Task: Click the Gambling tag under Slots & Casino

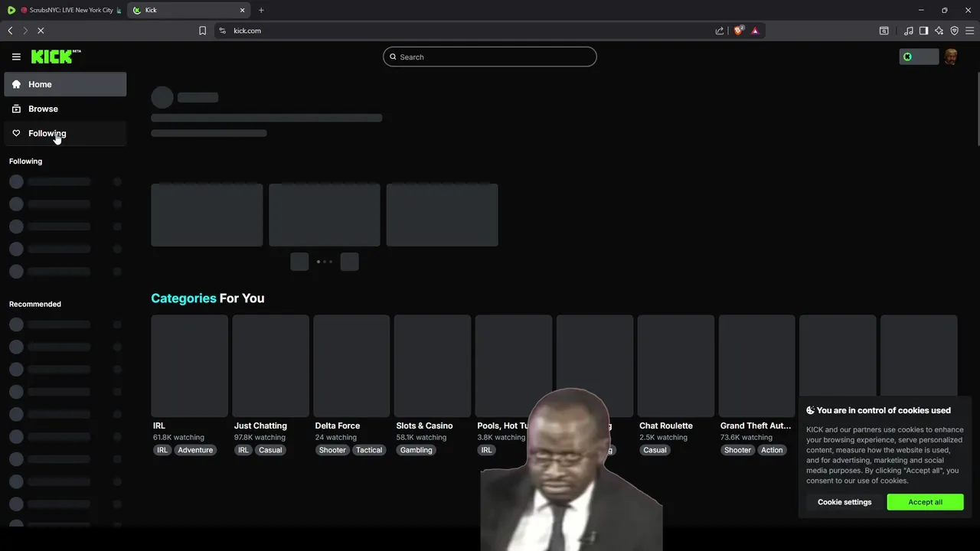Action: (416, 450)
